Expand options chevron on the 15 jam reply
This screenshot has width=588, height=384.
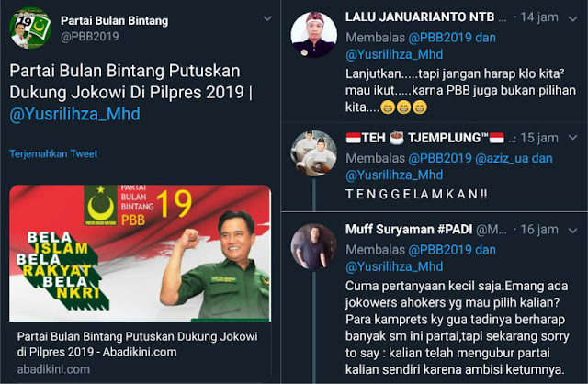[572, 138]
